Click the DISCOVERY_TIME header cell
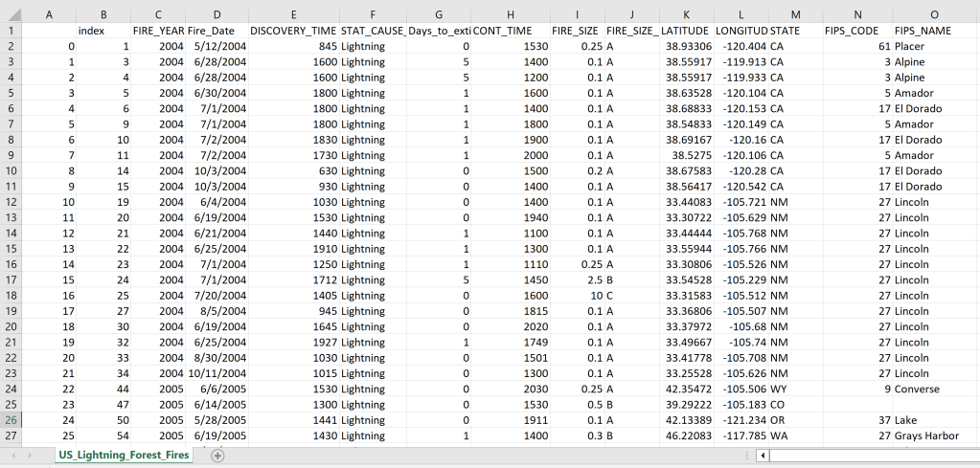 (x=293, y=31)
